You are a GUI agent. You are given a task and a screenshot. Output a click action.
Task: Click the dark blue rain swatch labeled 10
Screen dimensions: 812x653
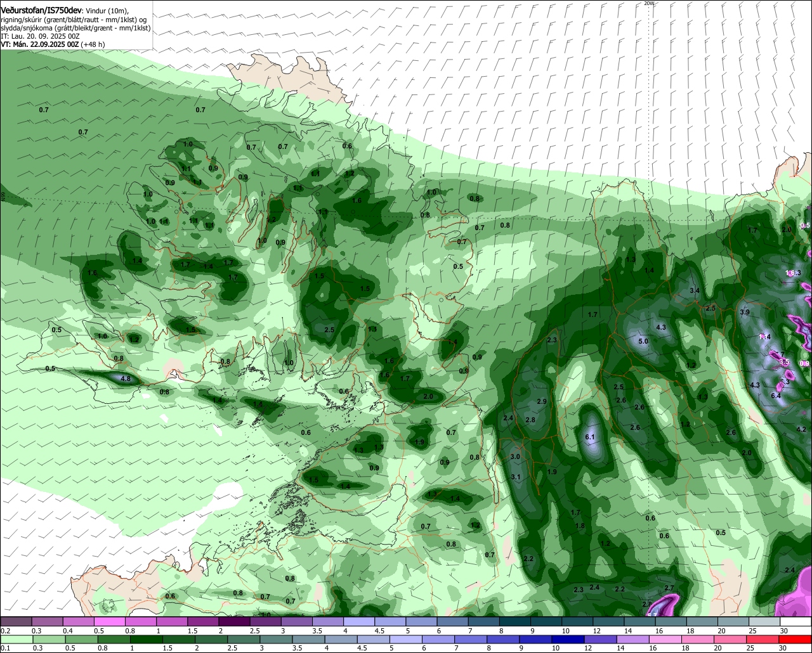[566, 640]
